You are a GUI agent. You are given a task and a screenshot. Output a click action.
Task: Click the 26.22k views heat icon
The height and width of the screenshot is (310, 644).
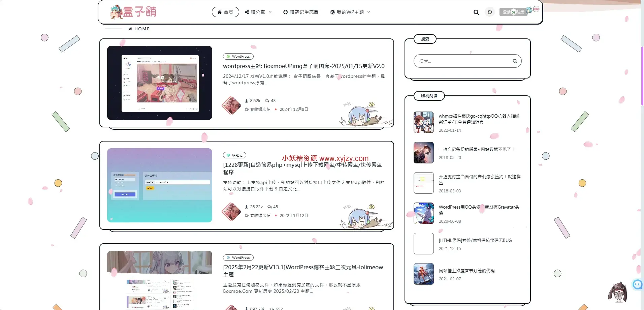[247, 207]
